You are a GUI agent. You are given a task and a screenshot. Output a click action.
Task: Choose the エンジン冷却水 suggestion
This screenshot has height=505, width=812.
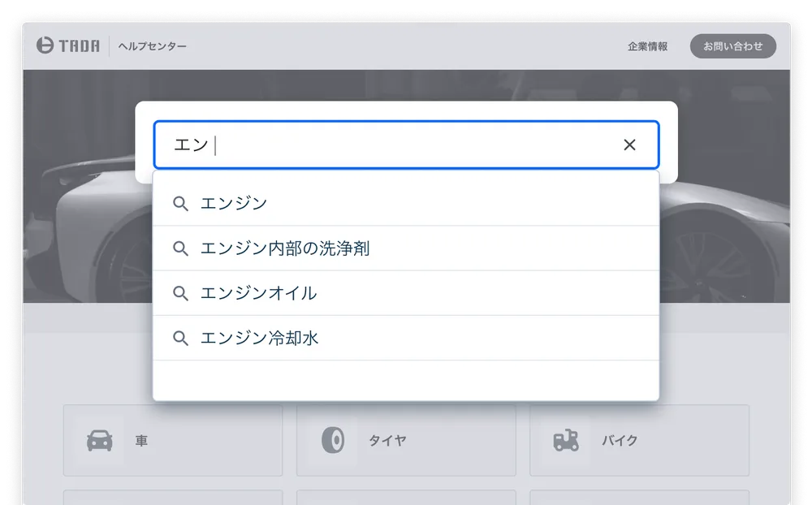click(406, 339)
